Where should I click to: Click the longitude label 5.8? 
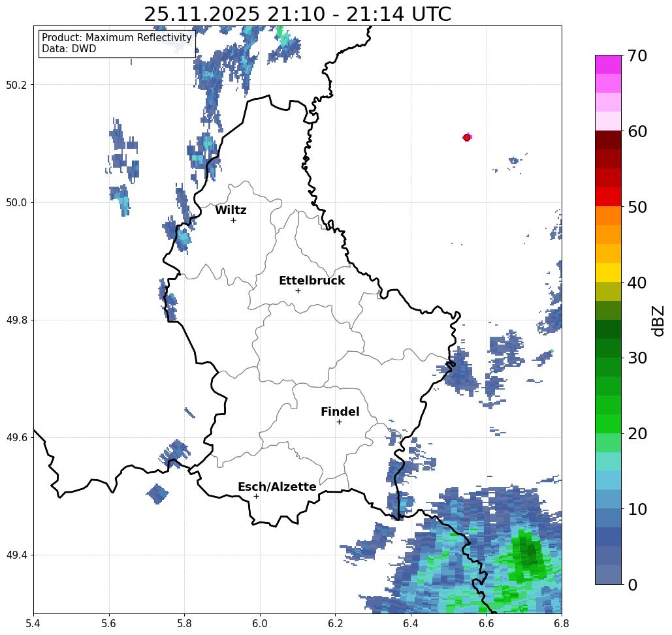coord(184,623)
